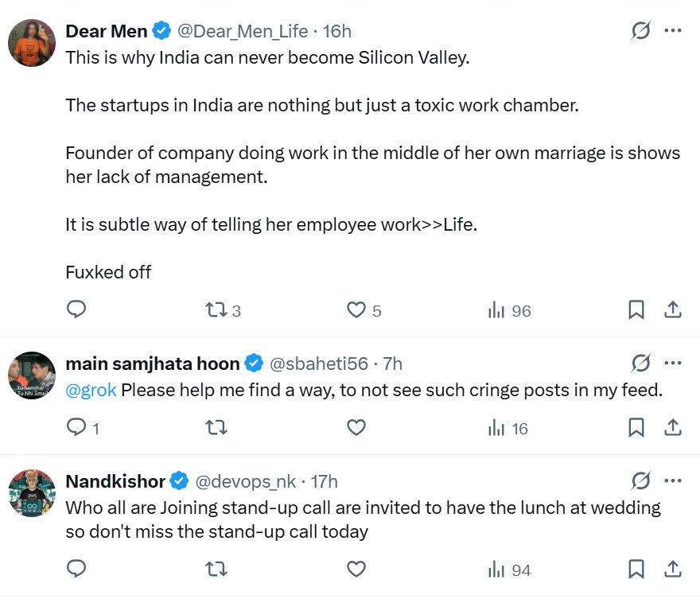The height and width of the screenshot is (603, 700).
Task: Like the Dear Men post
Action: coord(357,310)
